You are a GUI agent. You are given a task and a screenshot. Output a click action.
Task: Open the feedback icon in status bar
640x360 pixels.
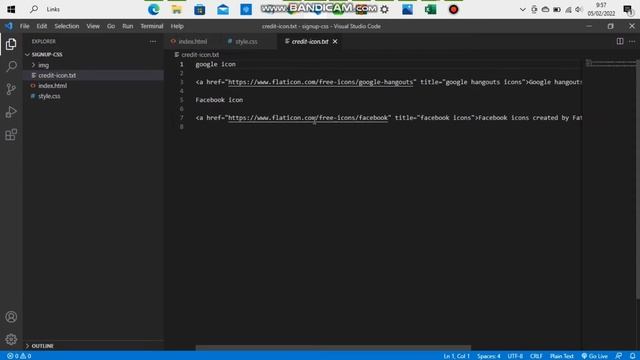(x=619, y=356)
